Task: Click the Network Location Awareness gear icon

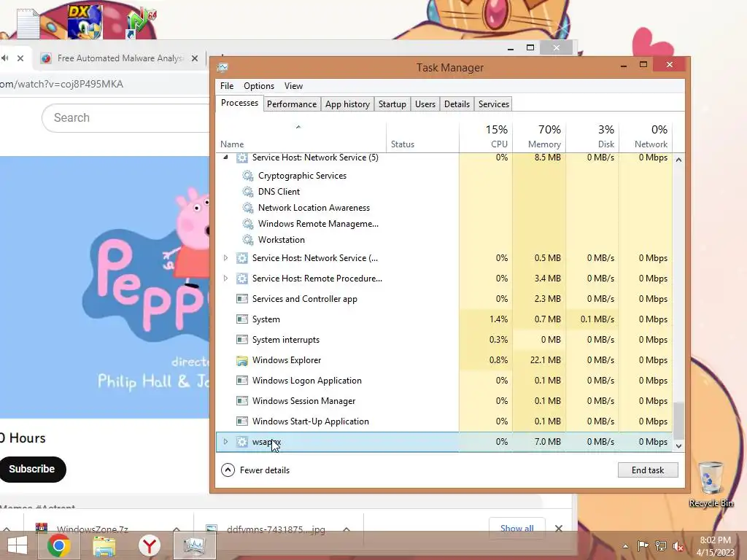Action: click(248, 208)
